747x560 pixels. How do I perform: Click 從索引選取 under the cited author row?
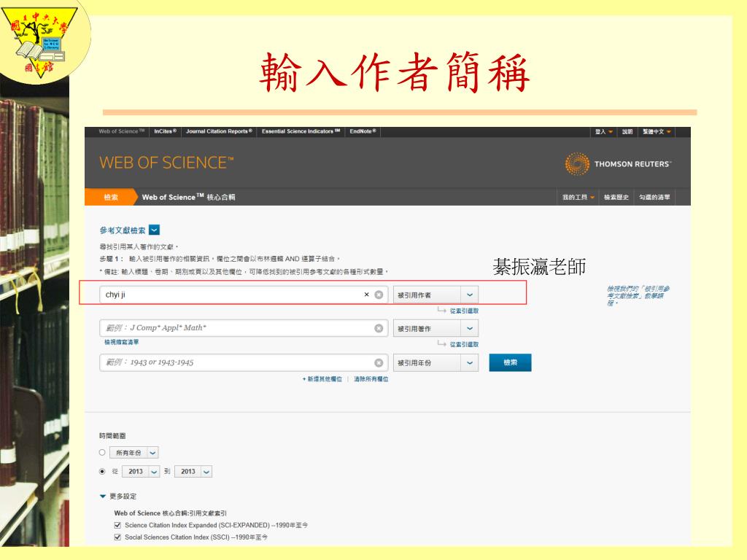[x=463, y=311]
